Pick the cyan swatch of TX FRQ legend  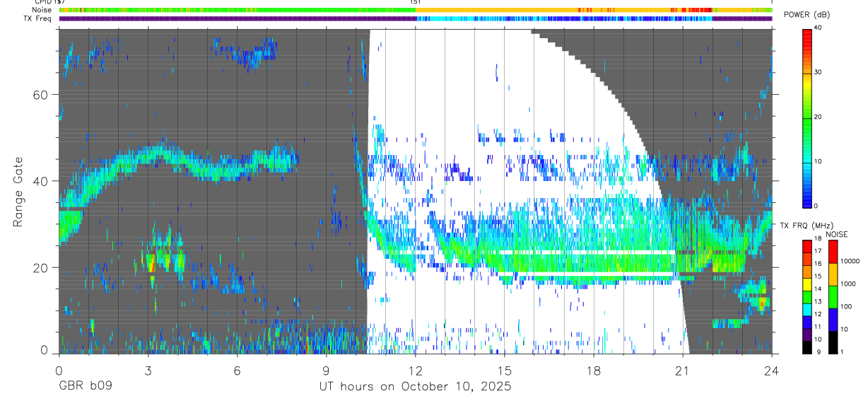click(807, 309)
